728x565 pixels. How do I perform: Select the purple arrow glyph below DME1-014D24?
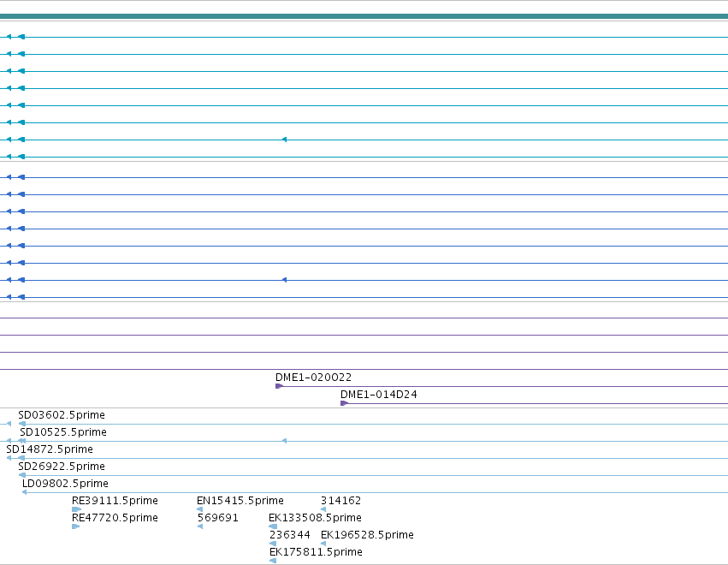(344, 403)
